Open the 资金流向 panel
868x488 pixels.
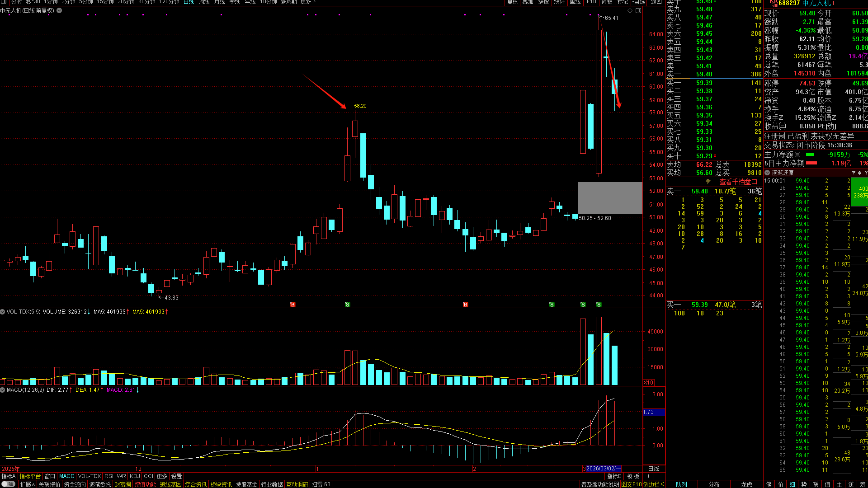75,484
